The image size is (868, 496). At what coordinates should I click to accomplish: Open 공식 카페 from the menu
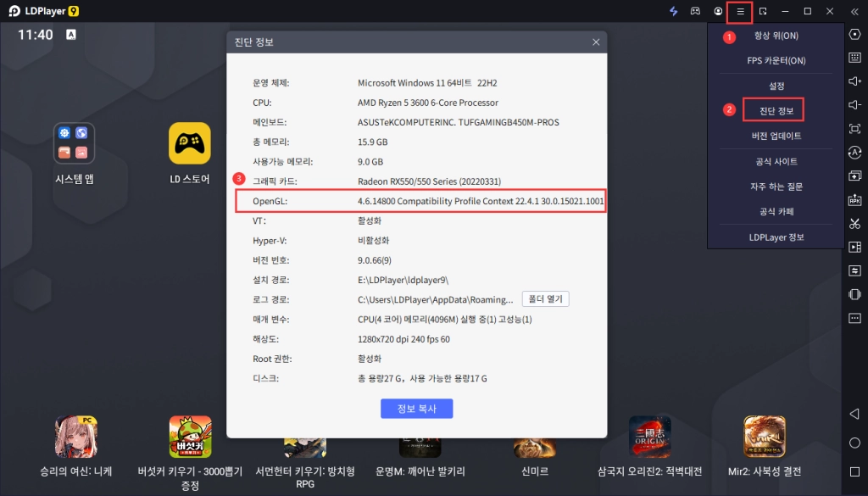[x=776, y=211]
